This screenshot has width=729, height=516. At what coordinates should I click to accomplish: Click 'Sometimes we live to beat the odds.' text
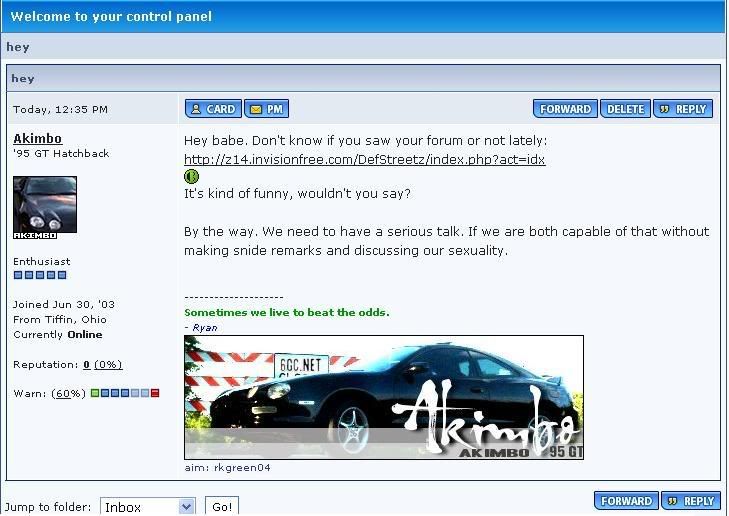click(x=287, y=312)
